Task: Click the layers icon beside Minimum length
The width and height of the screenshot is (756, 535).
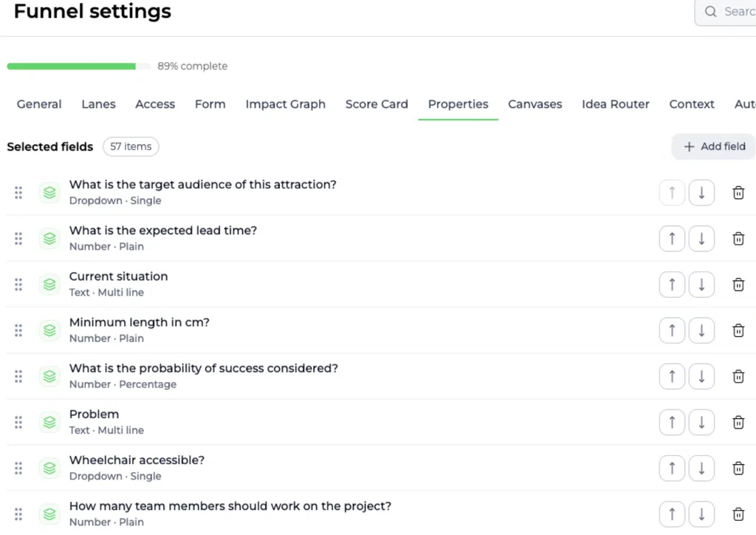Action: pyautogui.click(x=49, y=330)
